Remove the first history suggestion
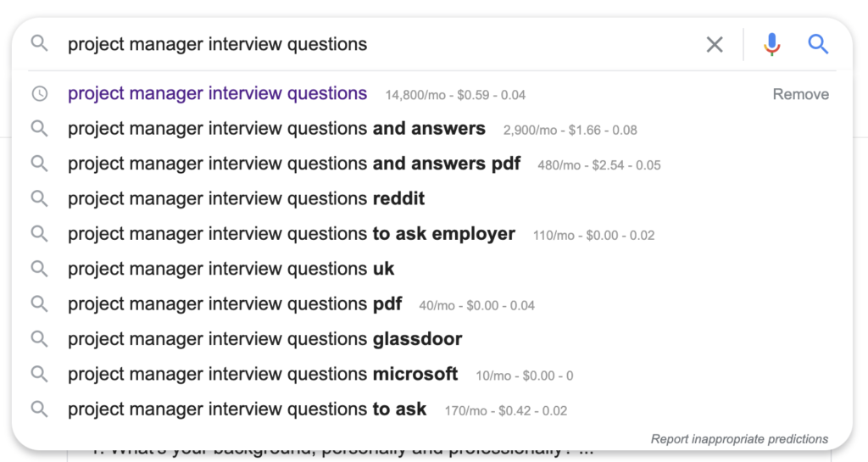The image size is (868, 462). 800,94
